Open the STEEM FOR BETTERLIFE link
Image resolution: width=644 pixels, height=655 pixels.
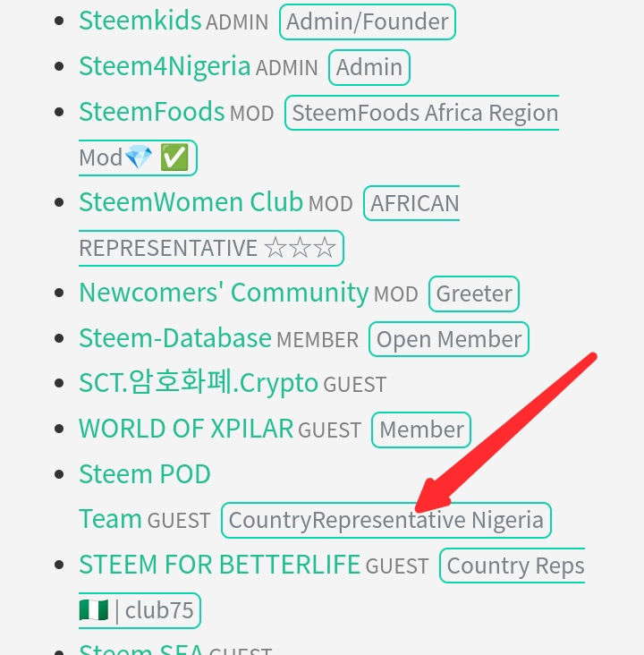point(219,565)
